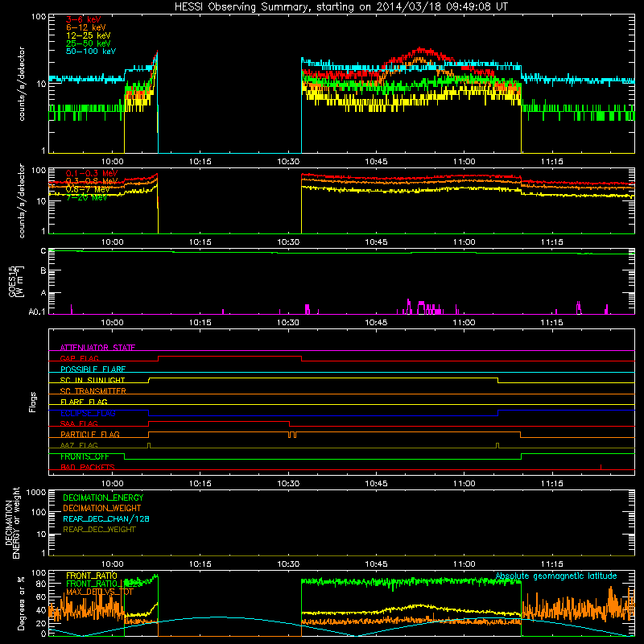Click the Absolute geomagnetic latitude label
This screenshot has height=644, width=644.
coord(556,576)
